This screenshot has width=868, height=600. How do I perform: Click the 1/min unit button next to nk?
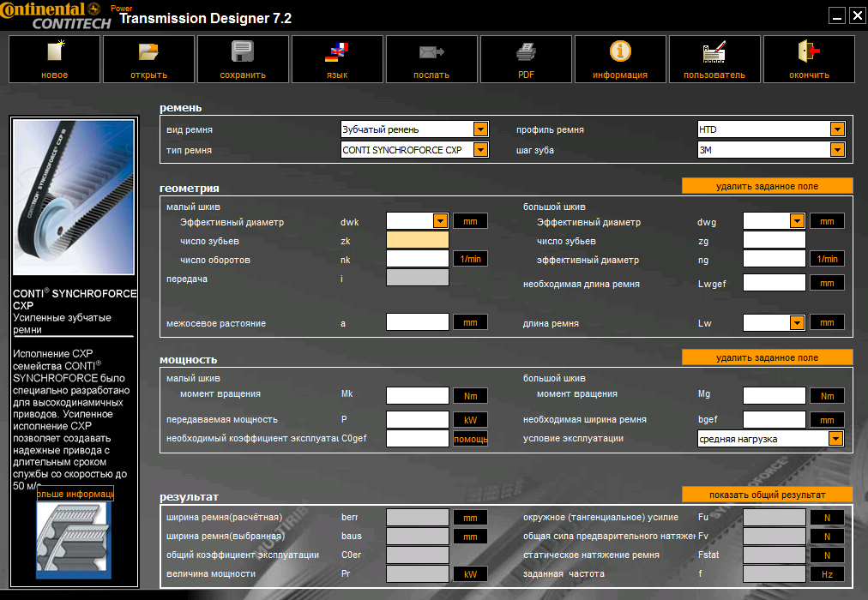[471, 259]
